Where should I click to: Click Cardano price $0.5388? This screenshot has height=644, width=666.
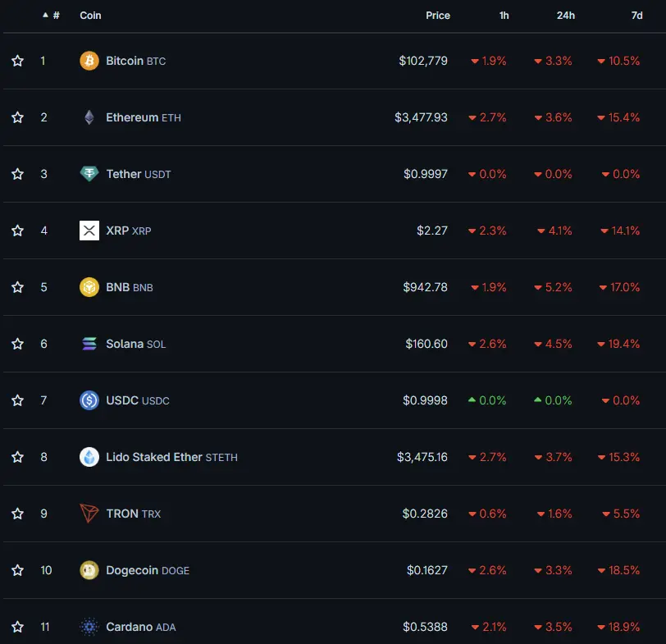[425, 627]
